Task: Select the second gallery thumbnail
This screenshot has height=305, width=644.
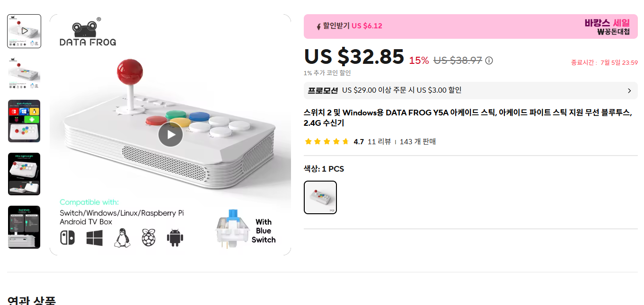Action: (x=24, y=73)
